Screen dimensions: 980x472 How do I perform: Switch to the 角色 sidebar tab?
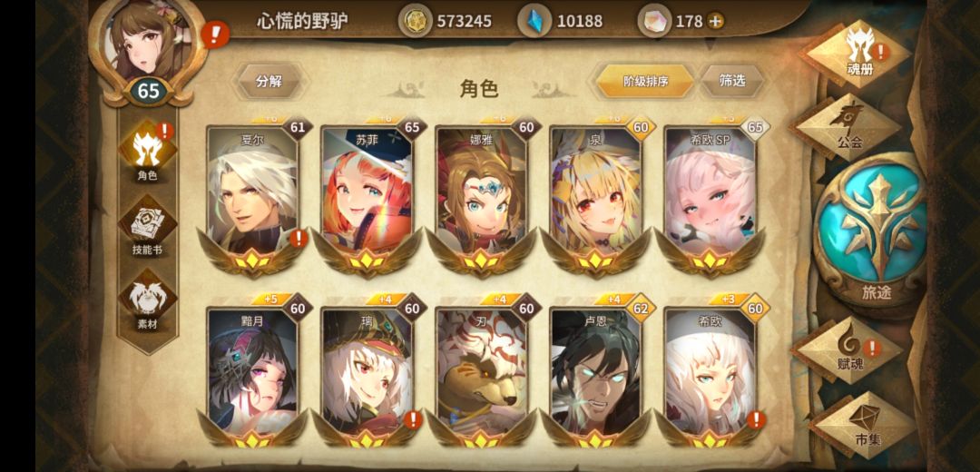(x=148, y=153)
